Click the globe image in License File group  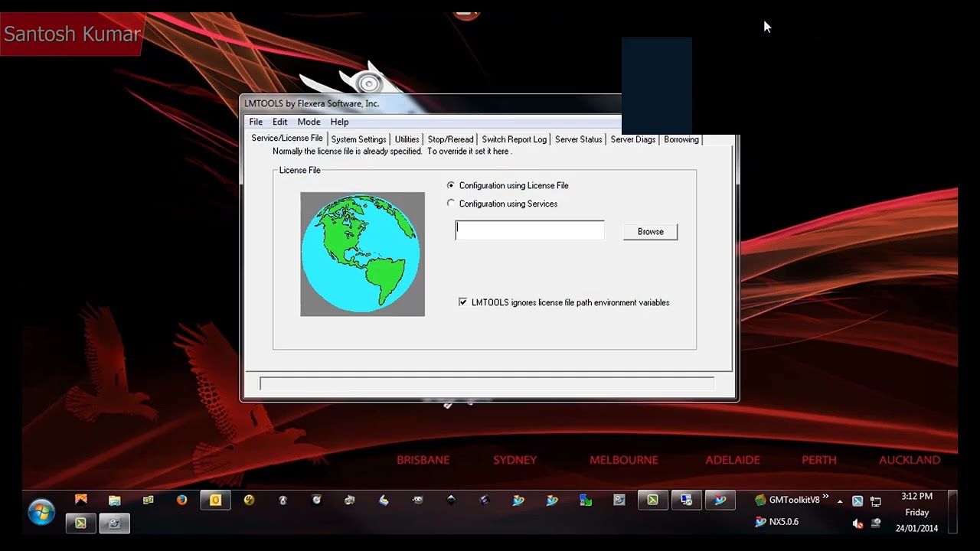click(x=362, y=254)
